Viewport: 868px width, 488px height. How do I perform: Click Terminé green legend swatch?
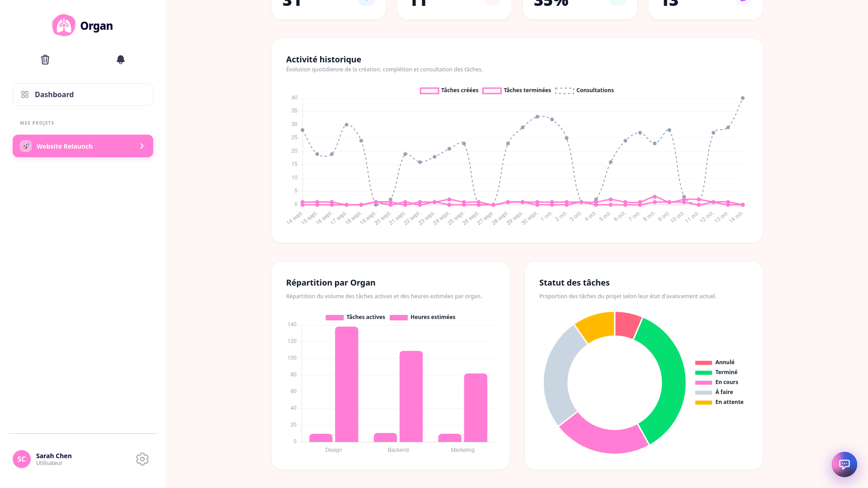tap(703, 373)
